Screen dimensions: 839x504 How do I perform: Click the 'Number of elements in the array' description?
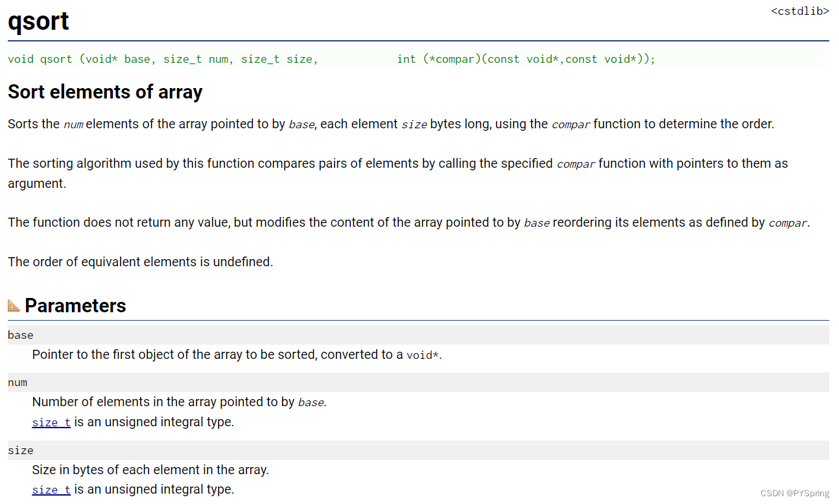click(180, 402)
